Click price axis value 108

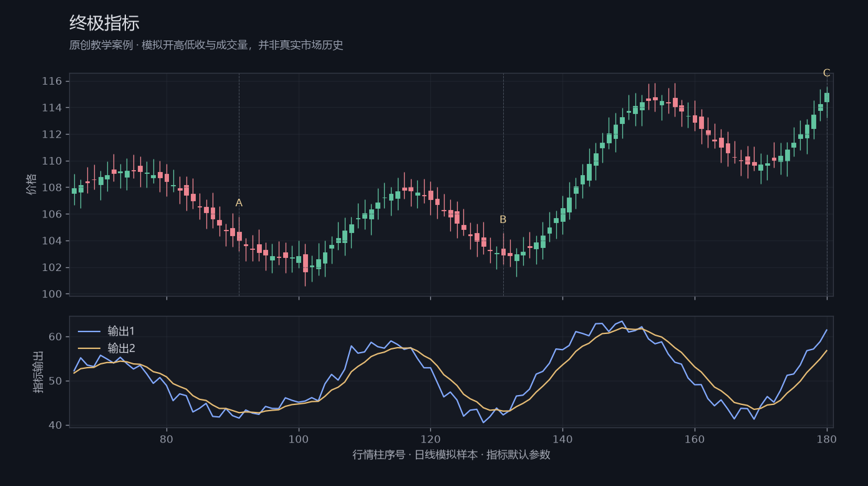[x=52, y=188]
